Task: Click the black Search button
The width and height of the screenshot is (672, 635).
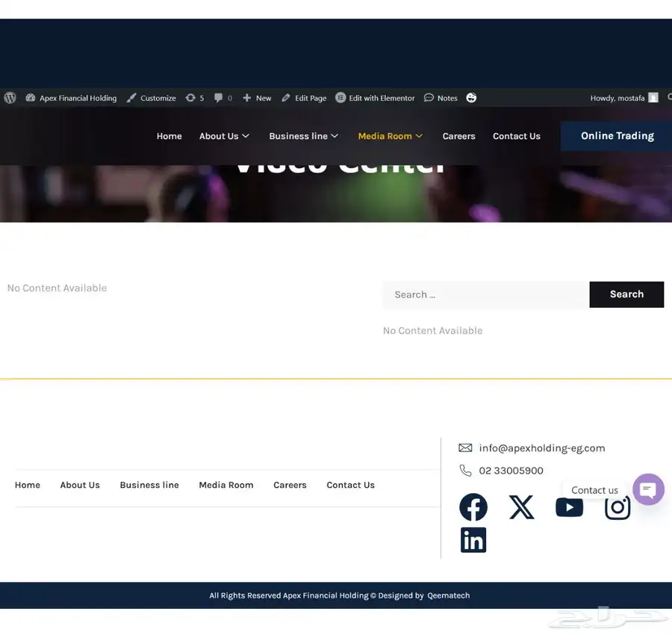Action: click(x=626, y=294)
